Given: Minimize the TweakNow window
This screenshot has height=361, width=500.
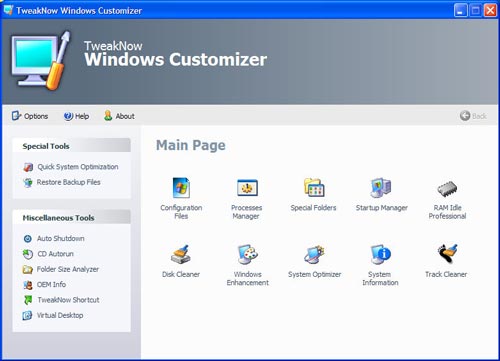Looking at the screenshot, I should pos(460,10).
